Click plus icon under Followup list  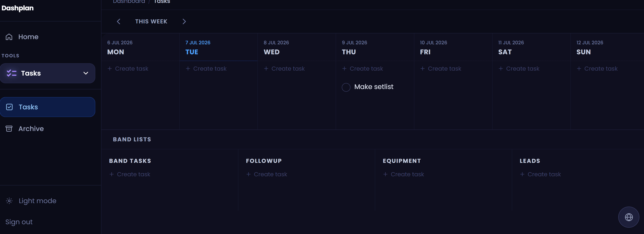[x=248, y=174]
